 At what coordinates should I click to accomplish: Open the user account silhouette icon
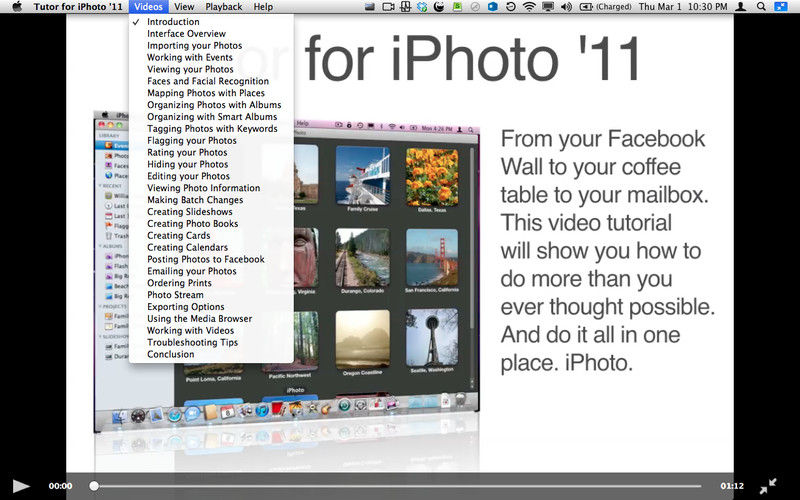741,7
